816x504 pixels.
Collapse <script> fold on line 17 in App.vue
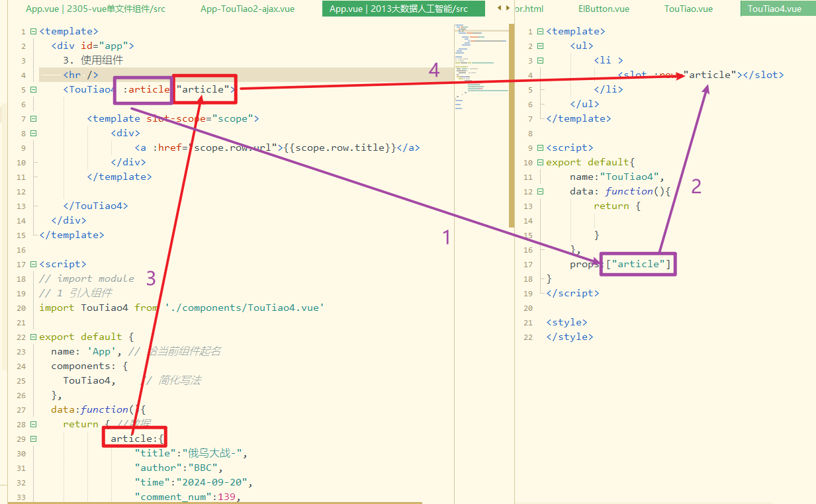coord(33,265)
